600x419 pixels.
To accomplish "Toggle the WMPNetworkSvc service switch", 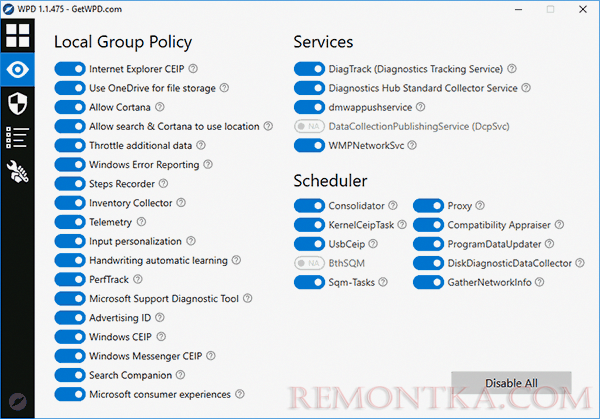I will pyautogui.click(x=309, y=146).
